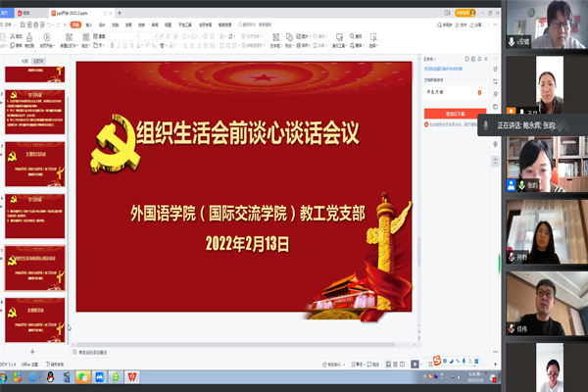Toggle notes (备注) in the status bar

pyautogui.click(x=357, y=365)
